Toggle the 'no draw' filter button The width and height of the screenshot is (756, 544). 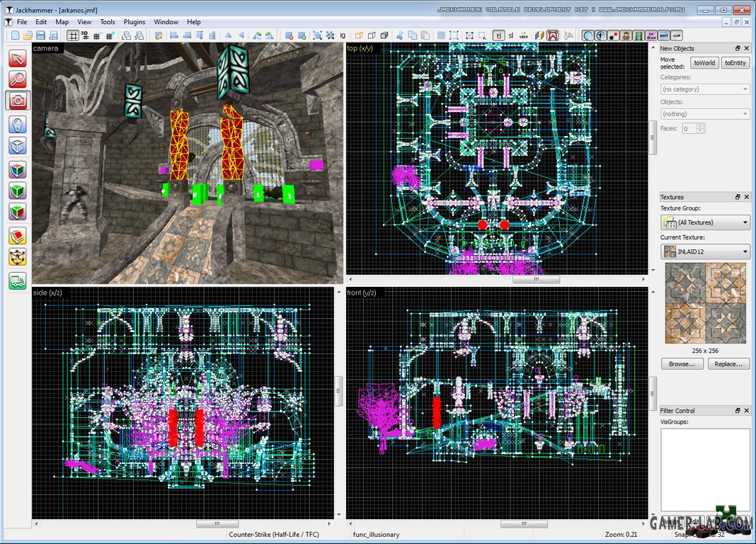[651, 35]
